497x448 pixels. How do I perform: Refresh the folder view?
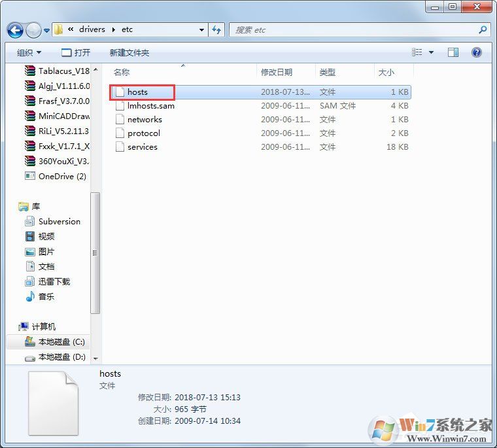point(216,30)
